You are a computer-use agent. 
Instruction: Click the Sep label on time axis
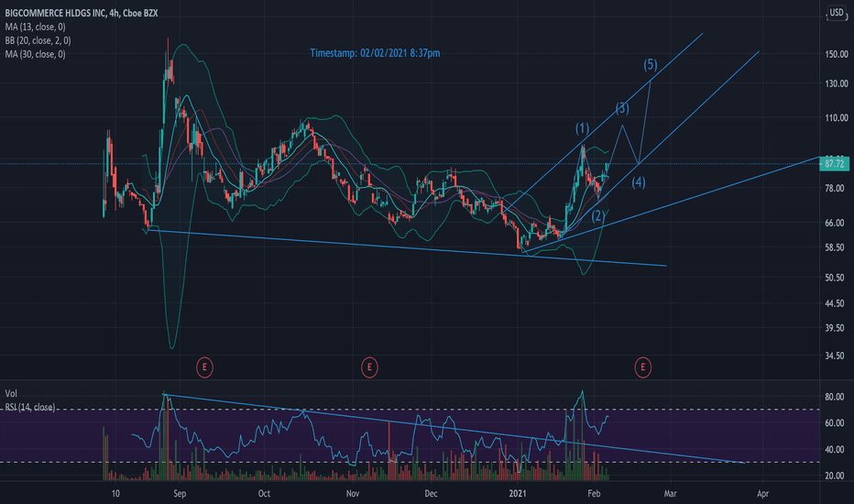pyautogui.click(x=180, y=494)
